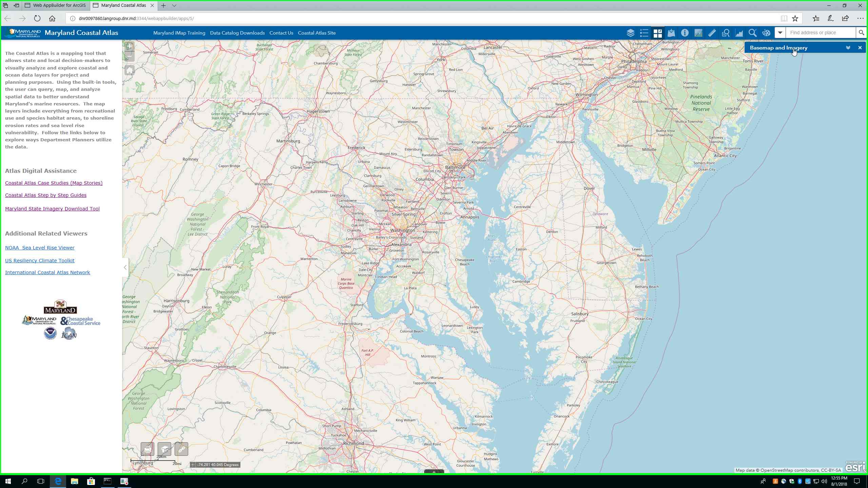Screen dimensions: 868x488
Task: Click the map Home extent button
Action: click(x=130, y=70)
